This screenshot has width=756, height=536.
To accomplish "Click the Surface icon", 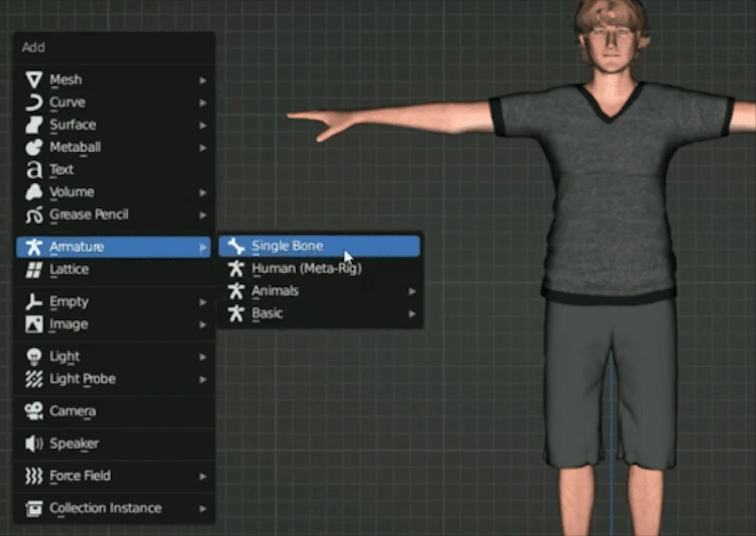I will point(34,125).
